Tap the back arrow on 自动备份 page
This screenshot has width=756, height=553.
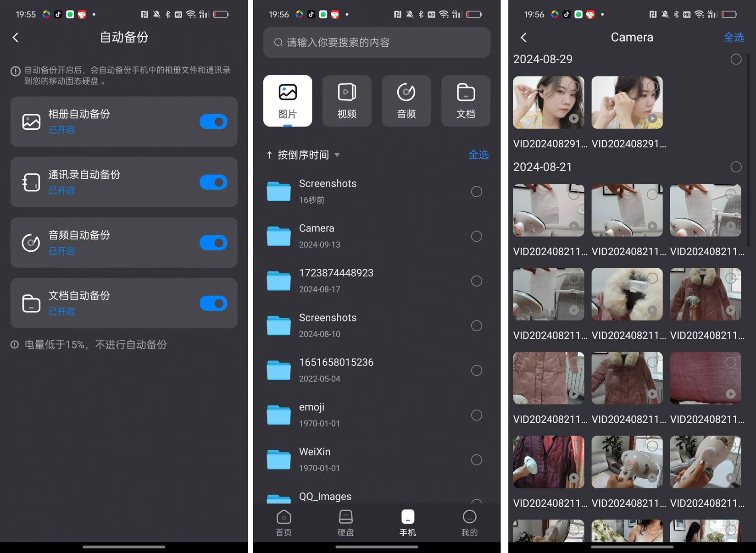[x=16, y=37]
